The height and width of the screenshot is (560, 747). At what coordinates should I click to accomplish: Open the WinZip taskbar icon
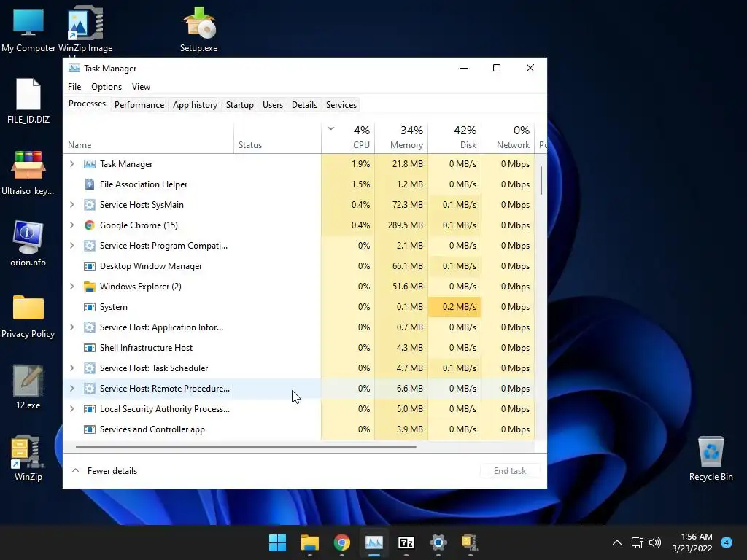point(470,542)
